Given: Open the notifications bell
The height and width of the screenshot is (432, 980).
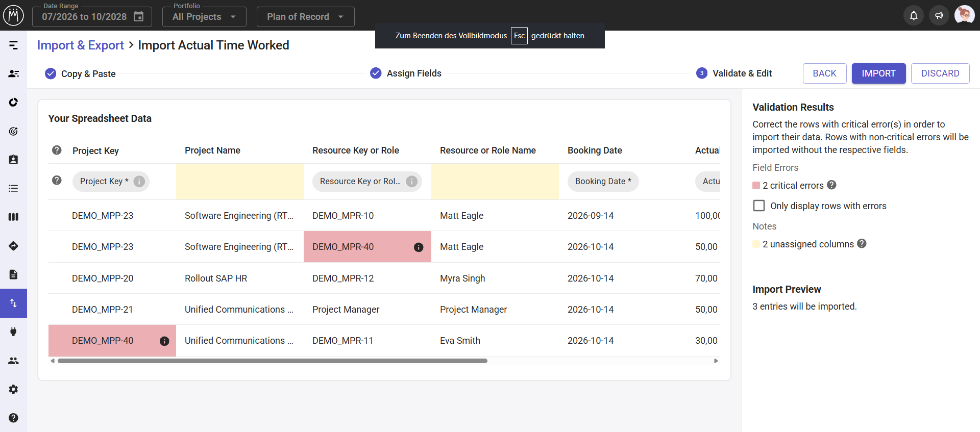Looking at the screenshot, I should [x=914, y=15].
